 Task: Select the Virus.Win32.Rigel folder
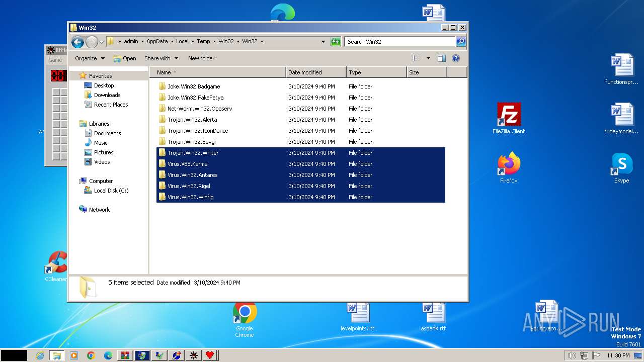301,186
